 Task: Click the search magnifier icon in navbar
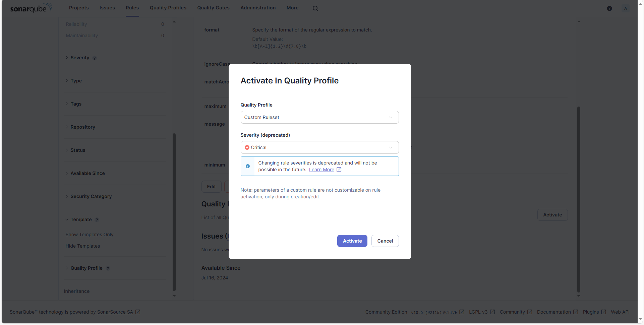pos(315,8)
